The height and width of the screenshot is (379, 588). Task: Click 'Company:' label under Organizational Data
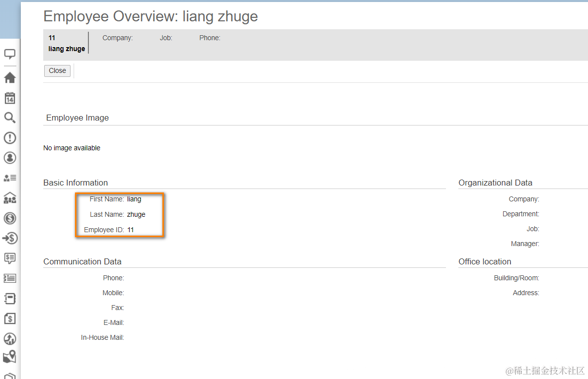point(524,199)
